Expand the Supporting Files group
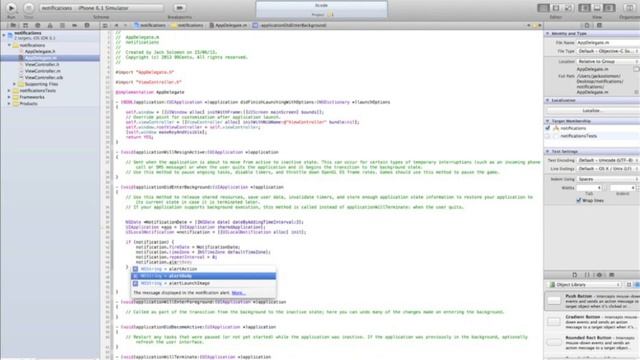The image size is (640, 360). (x=15, y=84)
